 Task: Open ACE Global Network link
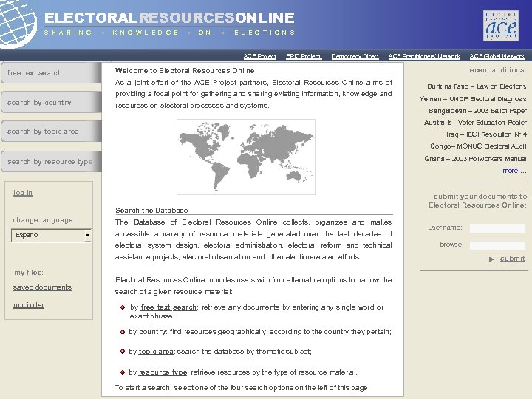click(497, 56)
